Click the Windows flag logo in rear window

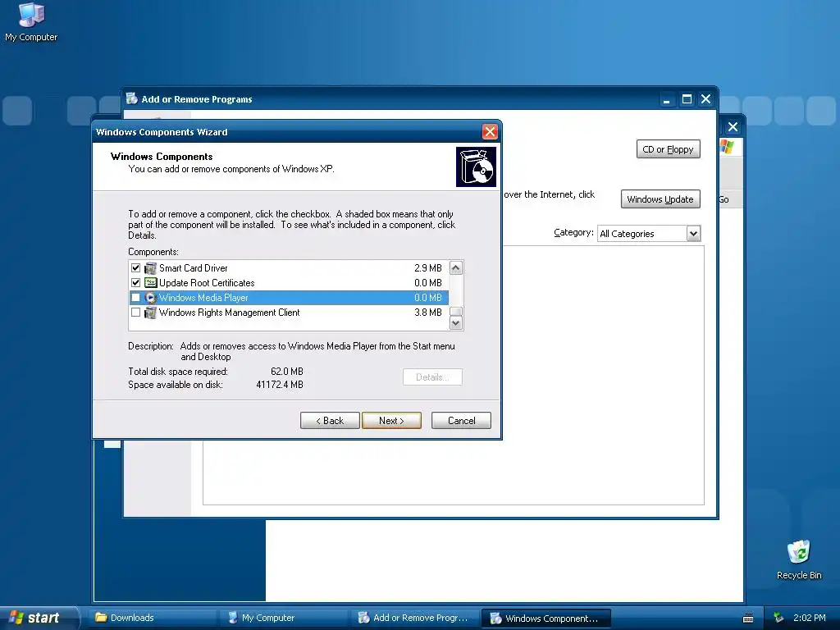point(727,146)
